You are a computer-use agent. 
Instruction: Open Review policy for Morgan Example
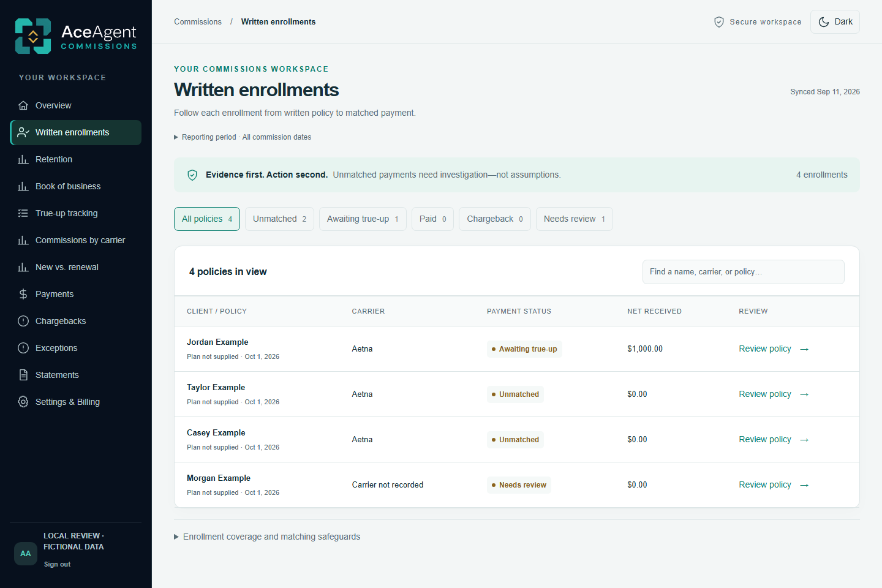pos(774,485)
